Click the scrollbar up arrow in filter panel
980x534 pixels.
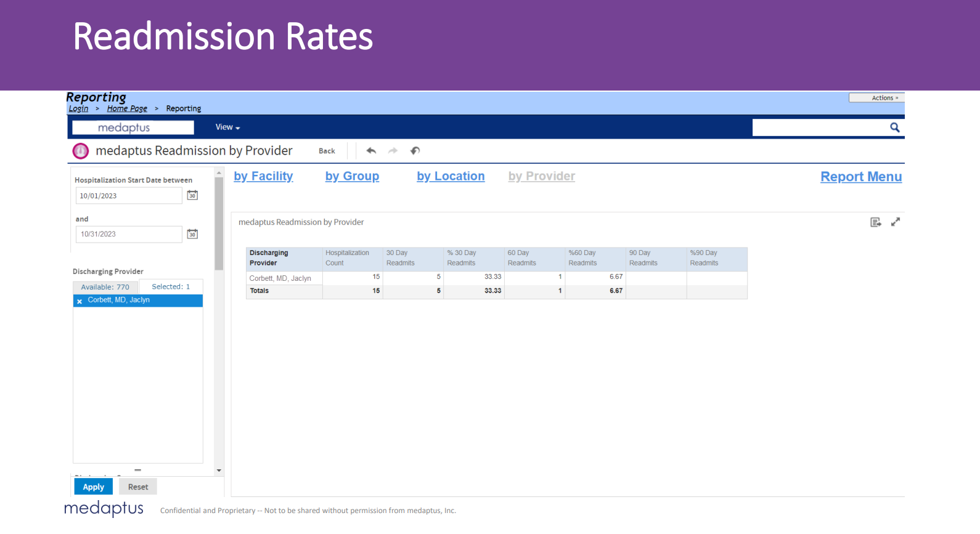tap(219, 173)
